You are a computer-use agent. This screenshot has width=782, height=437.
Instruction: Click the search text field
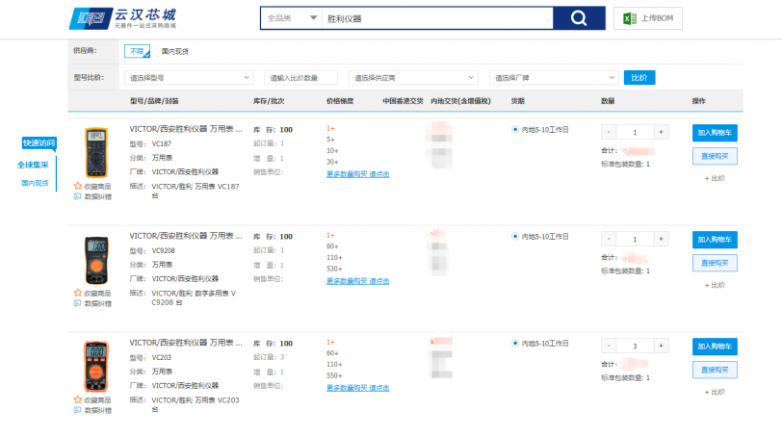pos(437,18)
